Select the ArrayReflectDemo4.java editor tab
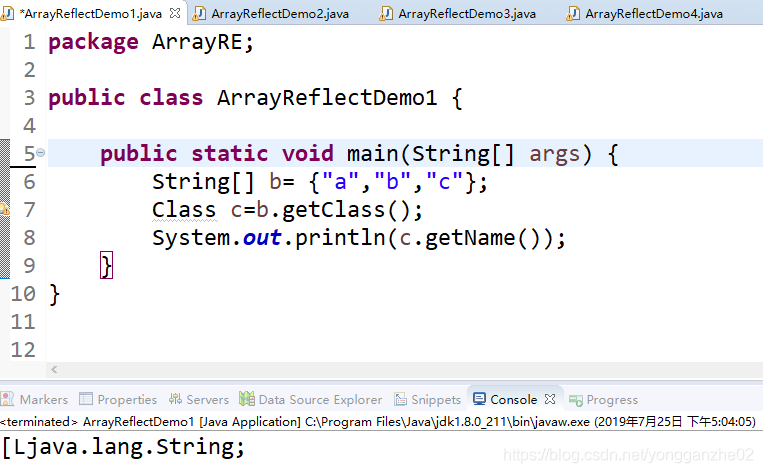The width and height of the screenshot is (763, 473). pos(645,14)
